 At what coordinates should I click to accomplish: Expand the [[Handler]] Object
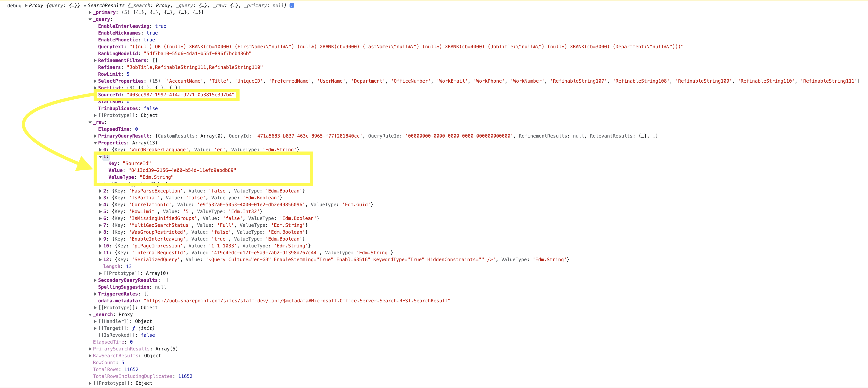tap(95, 322)
